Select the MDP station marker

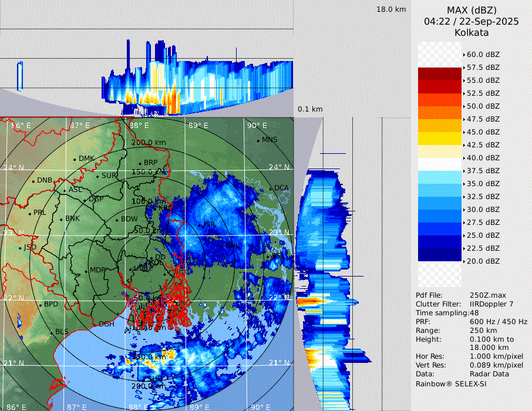(x=86, y=271)
